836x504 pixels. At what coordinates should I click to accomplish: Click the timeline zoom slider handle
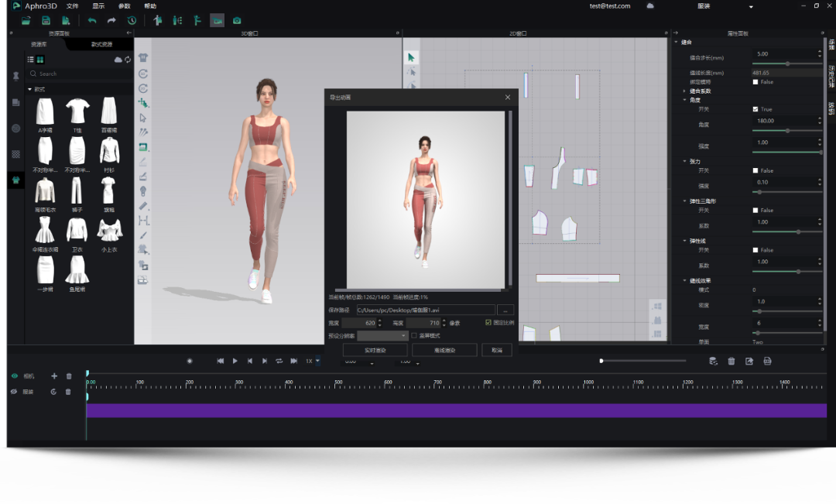pos(601,361)
